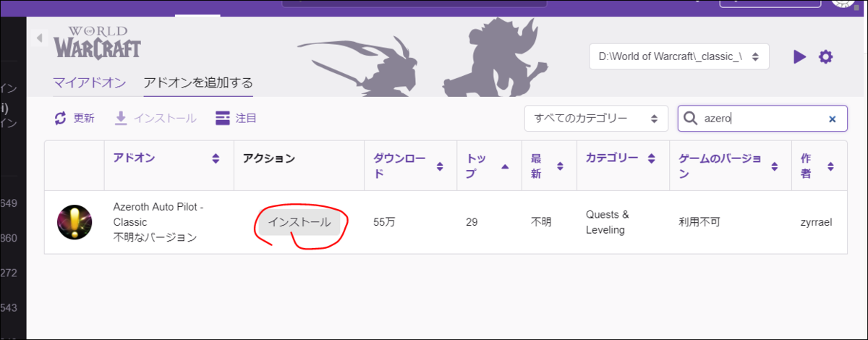Click the World of Warcraft logo
868x340 pixels.
coord(97,42)
